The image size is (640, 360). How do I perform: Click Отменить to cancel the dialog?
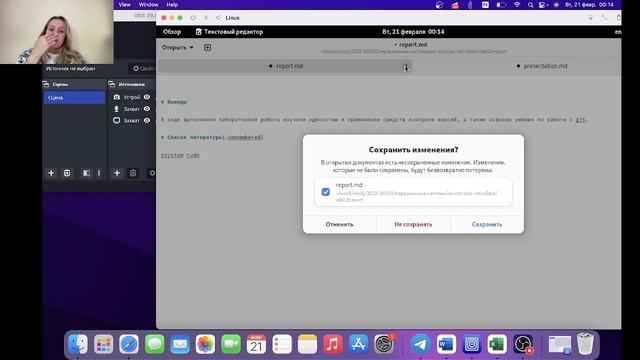tap(340, 224)
